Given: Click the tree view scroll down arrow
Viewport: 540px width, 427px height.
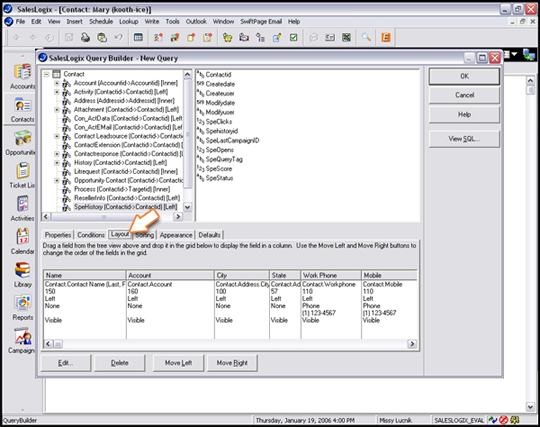Looking at the screenshot, I should [x=187, y=207].
